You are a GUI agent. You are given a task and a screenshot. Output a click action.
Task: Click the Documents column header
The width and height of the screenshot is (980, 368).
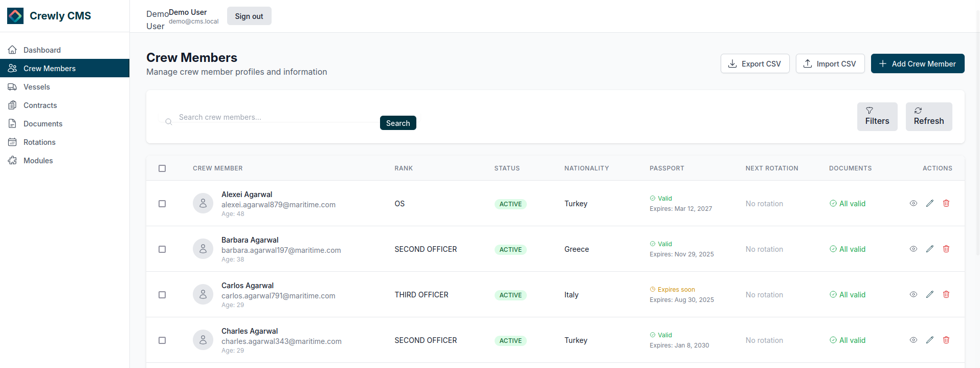[x=851, y=168]
